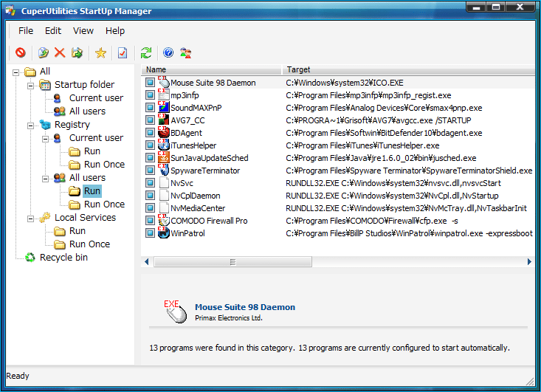Click the window resize grip corner

pos(531,382)
